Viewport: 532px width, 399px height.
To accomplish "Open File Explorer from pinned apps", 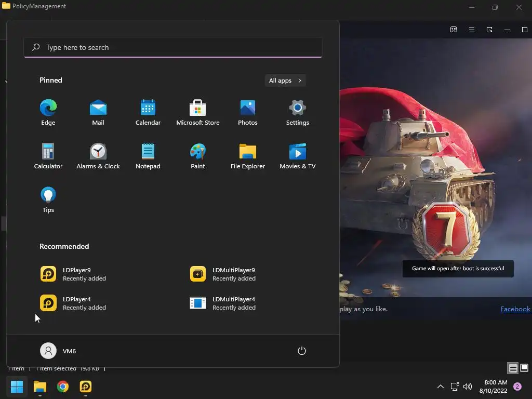I will 248,156.
